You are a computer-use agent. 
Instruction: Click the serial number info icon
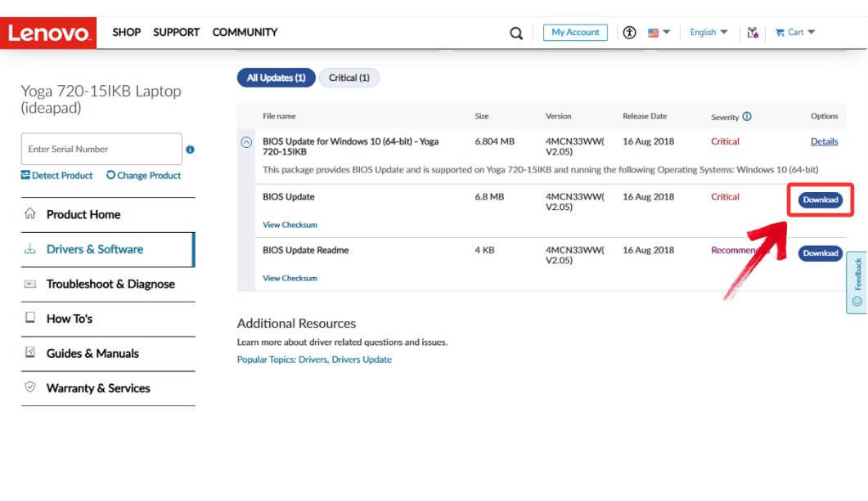(190, 150)
